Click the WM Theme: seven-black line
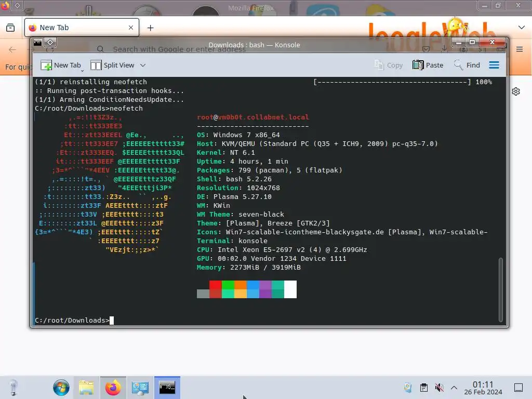This screenshot has height=399, width=532. tap(240, 214)
